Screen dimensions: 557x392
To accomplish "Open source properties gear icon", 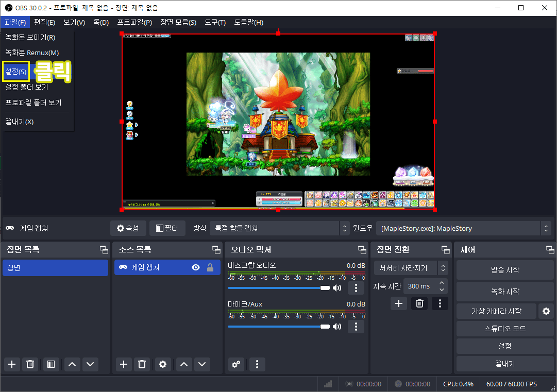I will pos(163,364).
